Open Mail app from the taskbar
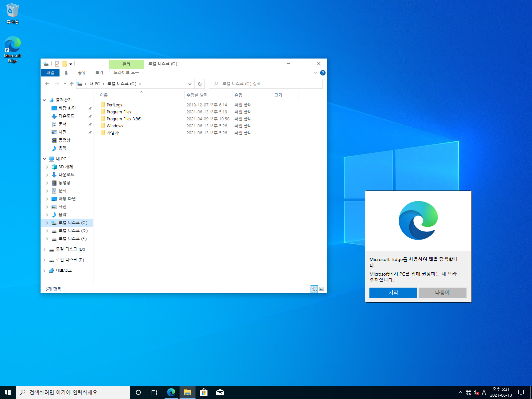 [220, 392]
